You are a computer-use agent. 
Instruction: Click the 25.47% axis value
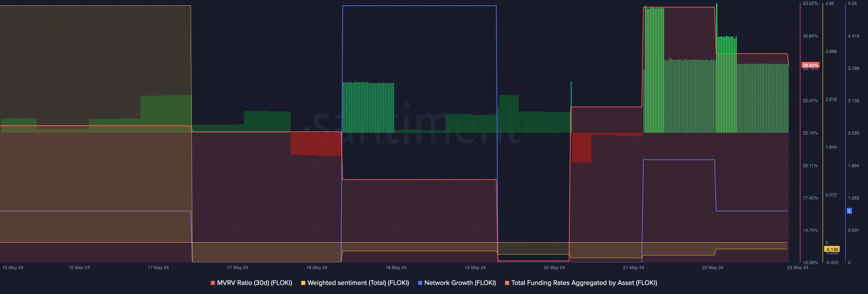(810, 101)
